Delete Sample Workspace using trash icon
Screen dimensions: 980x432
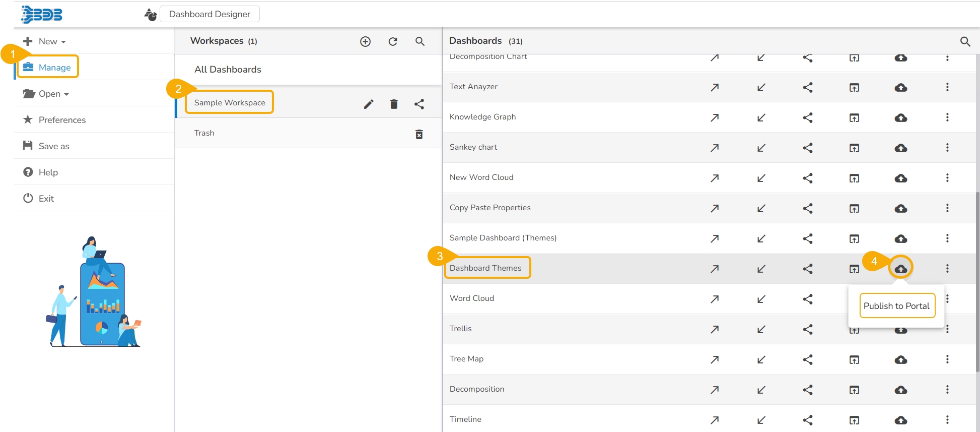394,104
